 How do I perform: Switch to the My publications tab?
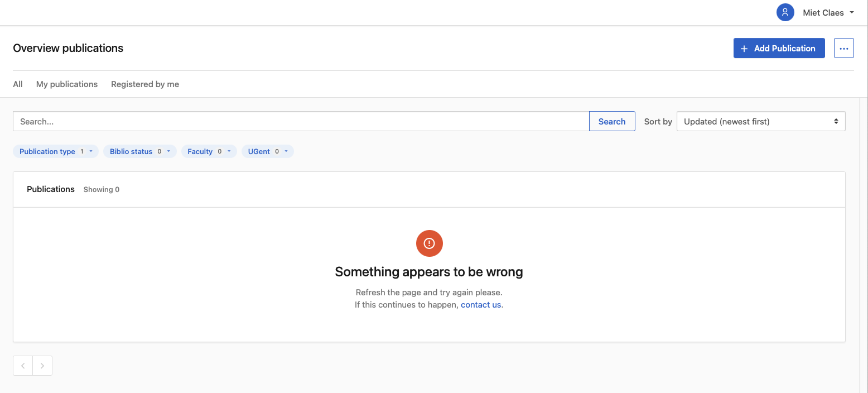pos(67,84)
